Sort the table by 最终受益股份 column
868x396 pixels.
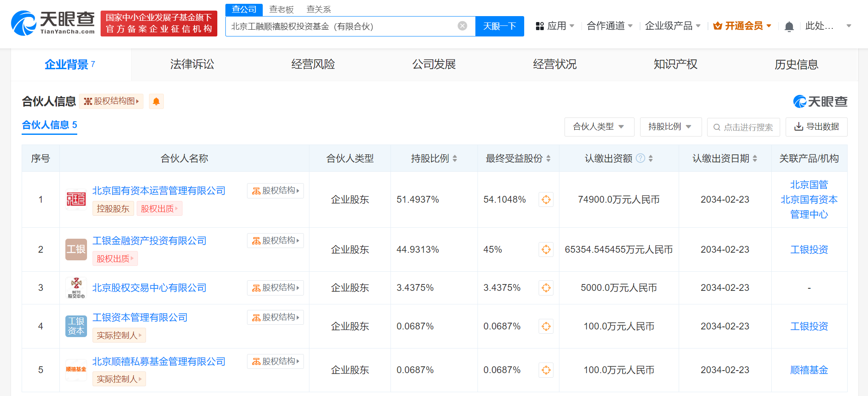coord(548,159)
